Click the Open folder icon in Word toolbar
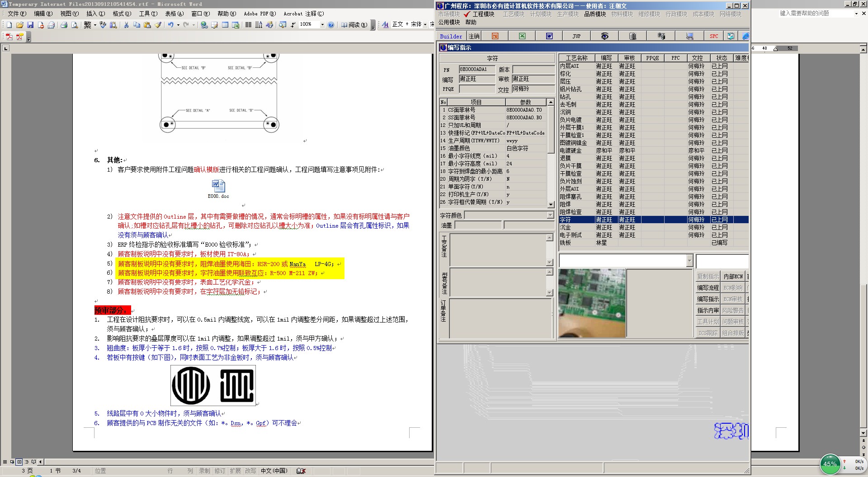The height and width of the screenshot is (477, 868). (19, 25)
